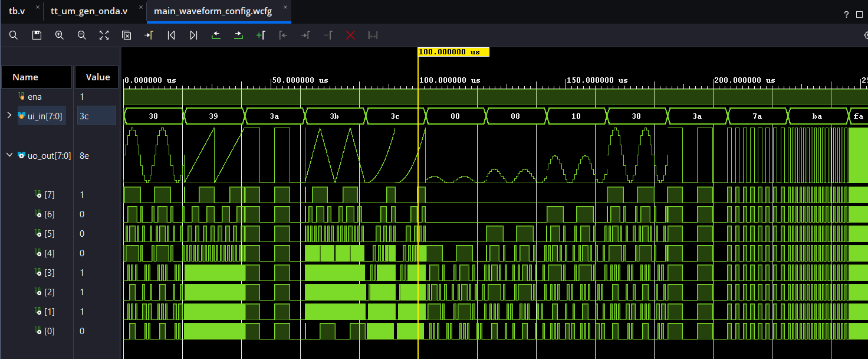Image resolution: width=868 pixels, height=359 pixels.
Task: Close the tb.v tab
Action: (x=38, y=8)
